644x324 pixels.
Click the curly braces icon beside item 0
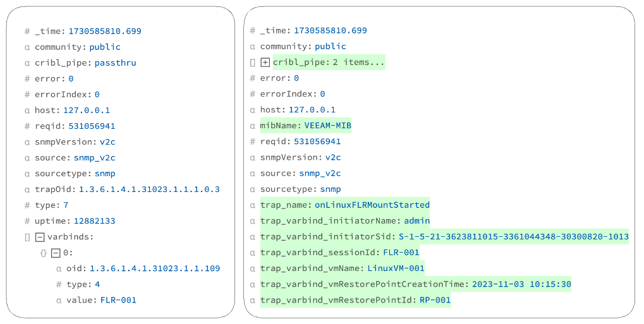[43, 253]
